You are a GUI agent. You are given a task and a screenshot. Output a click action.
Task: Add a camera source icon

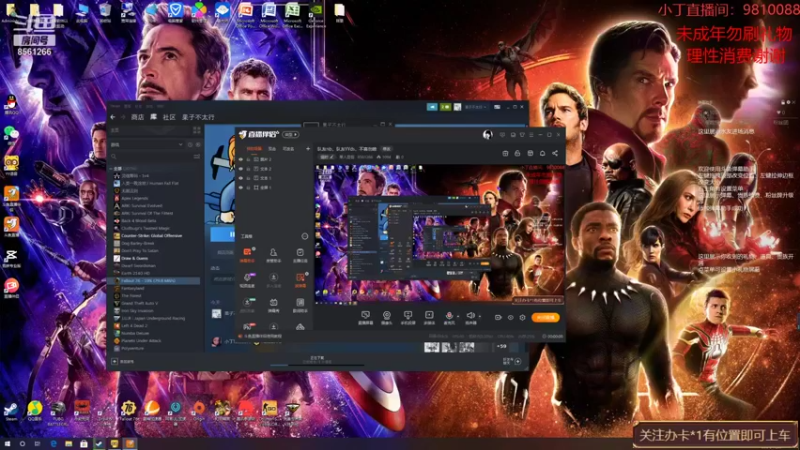coord(387,315)
